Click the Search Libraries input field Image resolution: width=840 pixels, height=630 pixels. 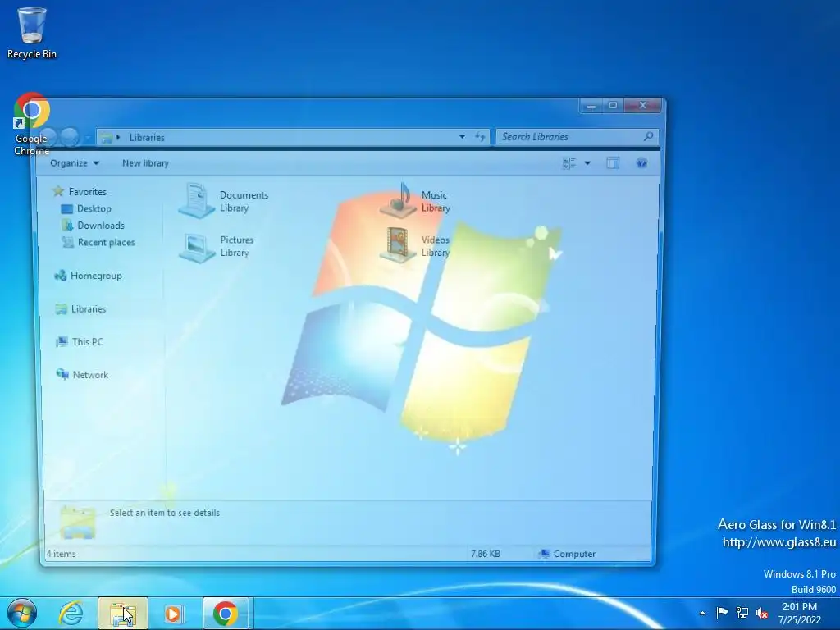pyautogui.click(x=577, y=137)
